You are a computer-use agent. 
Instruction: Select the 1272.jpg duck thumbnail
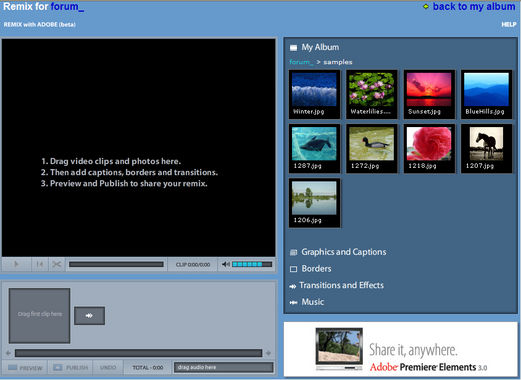(x=372, y=149)
